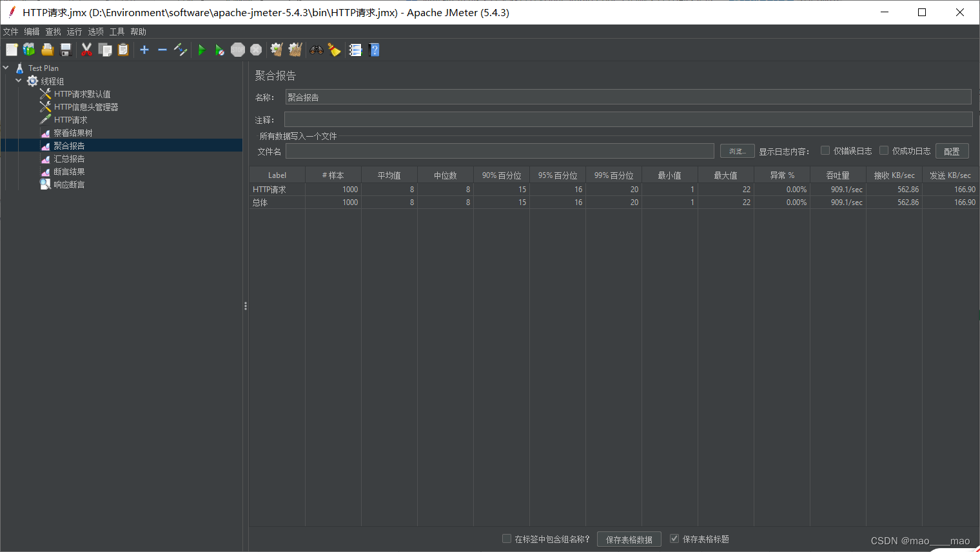Image resolution: width=980 pixels, height=552 pixels.
Task: Click the New test plan icon
Action: pos(12,50)
